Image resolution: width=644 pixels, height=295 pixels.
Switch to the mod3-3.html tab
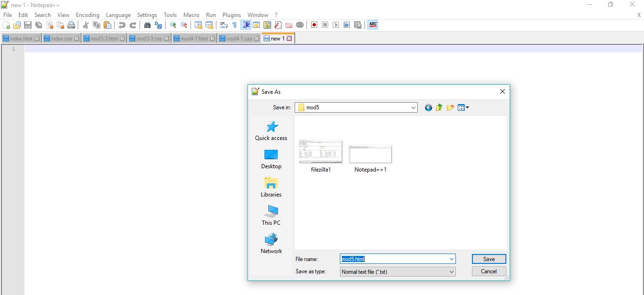click(104, 39)
